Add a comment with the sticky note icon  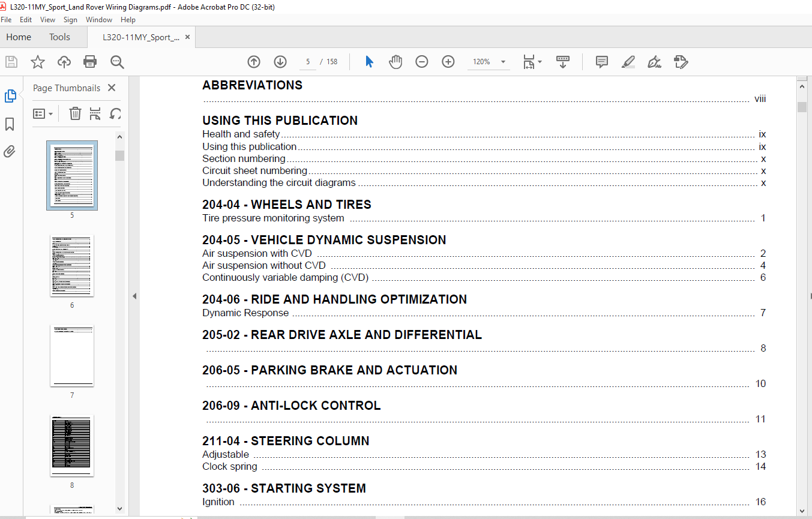602,62
